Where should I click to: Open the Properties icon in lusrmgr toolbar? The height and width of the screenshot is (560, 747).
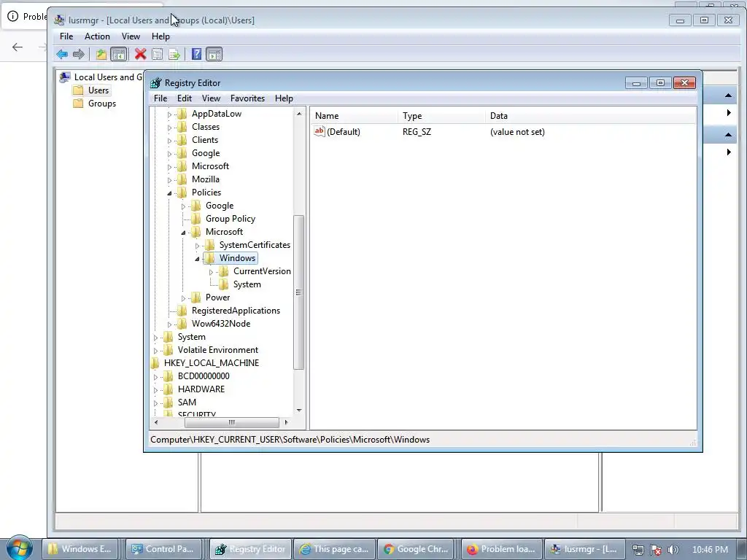coord(158,54)
